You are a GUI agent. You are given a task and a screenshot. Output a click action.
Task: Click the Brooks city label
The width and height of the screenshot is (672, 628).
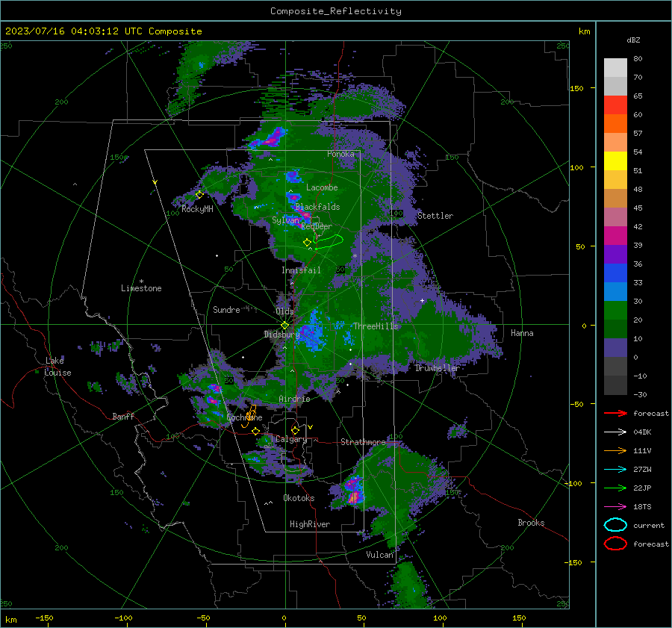531,523
